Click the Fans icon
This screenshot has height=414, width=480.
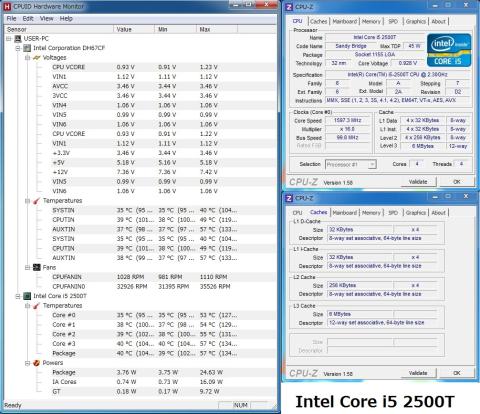click(x=37, y=268)
